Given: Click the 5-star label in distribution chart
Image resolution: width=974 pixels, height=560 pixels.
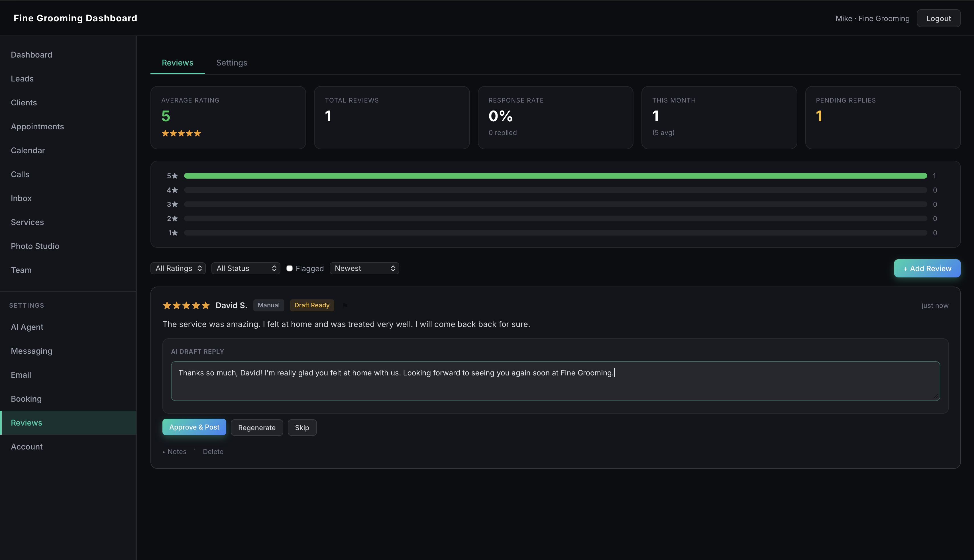Looking at the screenshot, I should 172,176.
